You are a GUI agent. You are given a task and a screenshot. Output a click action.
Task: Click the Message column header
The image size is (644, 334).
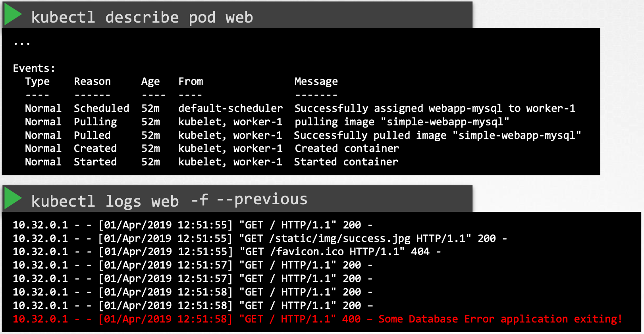[x=316, y=82]
